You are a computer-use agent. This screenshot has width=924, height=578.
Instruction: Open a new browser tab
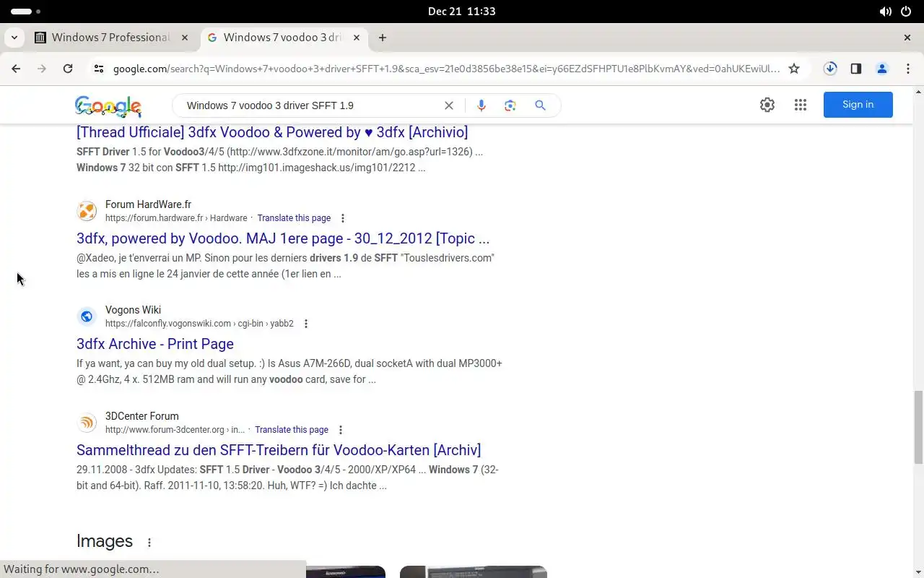pyautogui.click(x=383, y=38)
